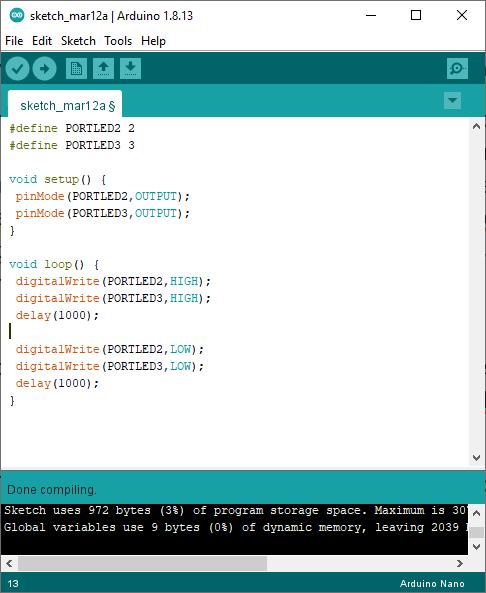Minimize the Arduino window
The width and height of the screenshot is (486, 593).
tap(371, 16)
